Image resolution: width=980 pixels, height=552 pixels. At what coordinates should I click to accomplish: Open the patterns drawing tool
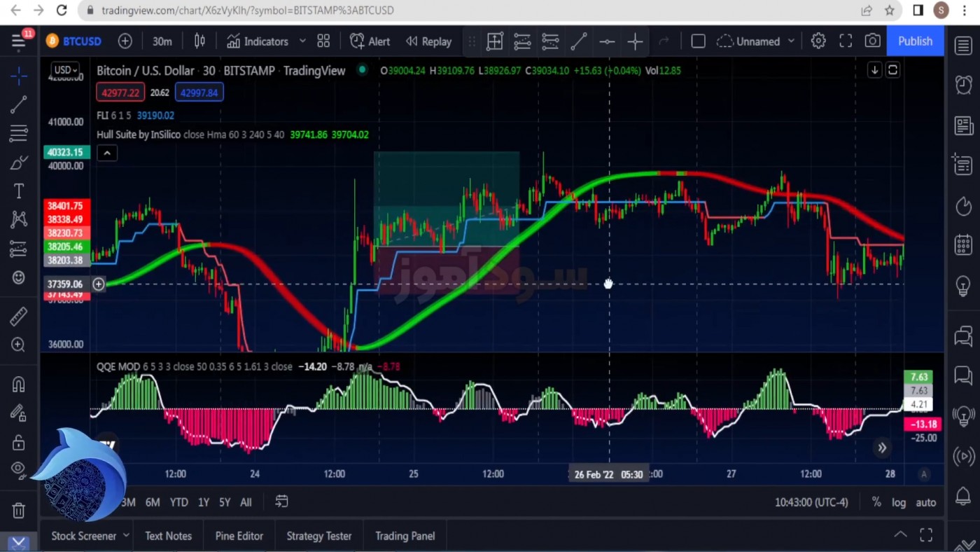click(x=19, y=219)
